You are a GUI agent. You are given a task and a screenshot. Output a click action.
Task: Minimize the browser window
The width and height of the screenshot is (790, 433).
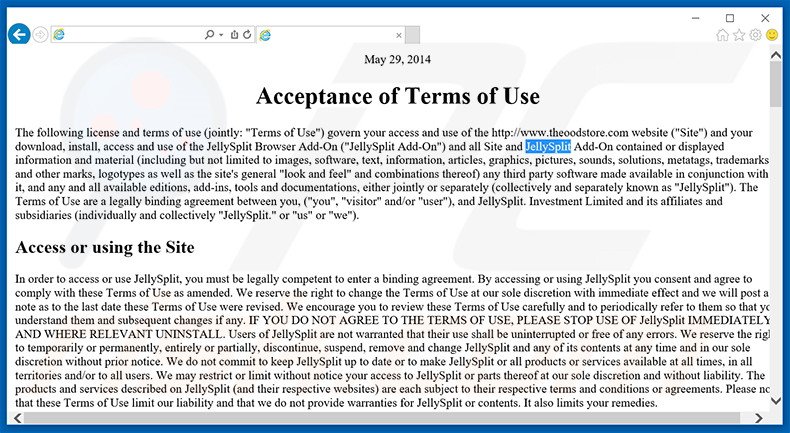696,18
